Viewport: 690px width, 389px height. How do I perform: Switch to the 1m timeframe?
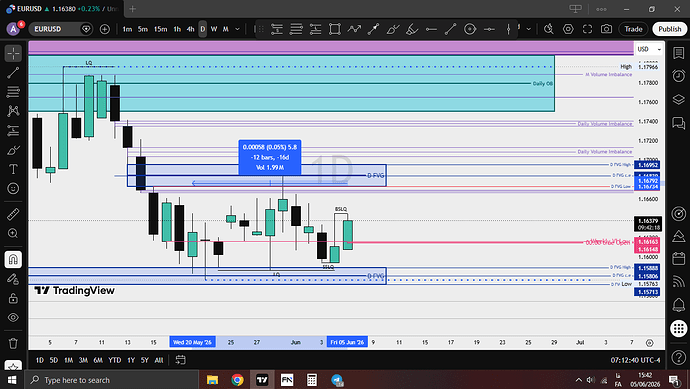(127, 29)
